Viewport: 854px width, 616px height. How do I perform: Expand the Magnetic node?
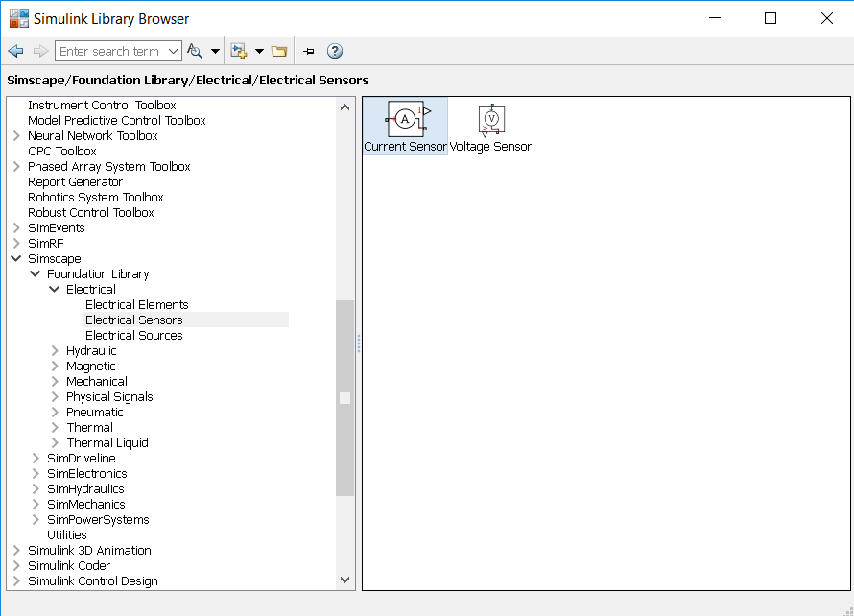pyautogui.click(x=55, y=366)
